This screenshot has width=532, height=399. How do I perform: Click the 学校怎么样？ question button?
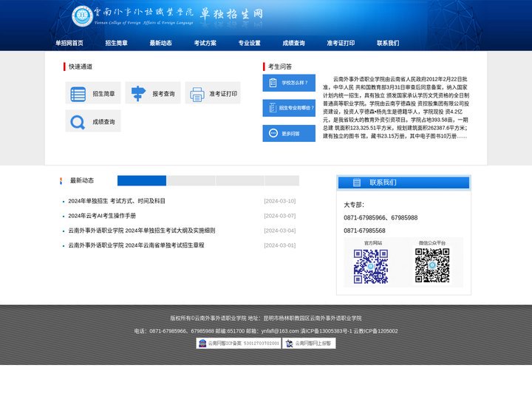tap(289, 83)
